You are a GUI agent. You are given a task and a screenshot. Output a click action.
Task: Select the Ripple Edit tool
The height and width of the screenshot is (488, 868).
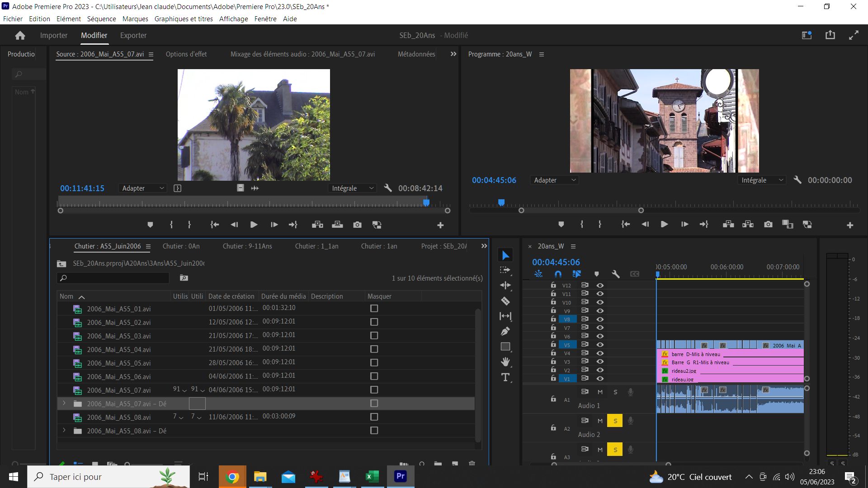point(505,285)
